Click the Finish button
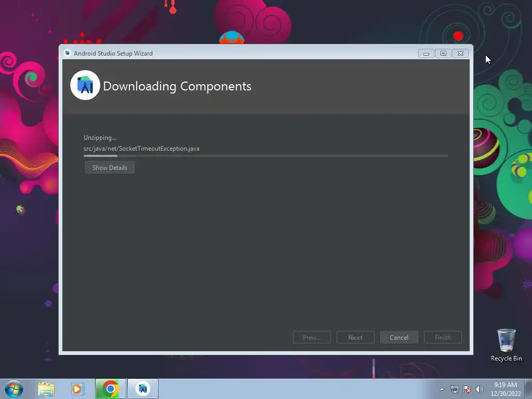The width and height of the screenshot is (532, 399). click(x=443, y=337)
